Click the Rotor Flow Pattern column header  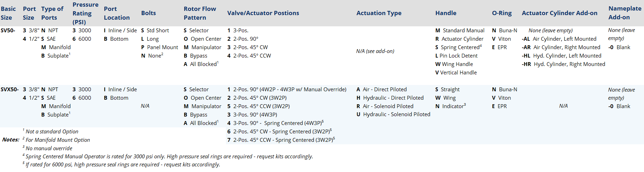pos(200,13)
